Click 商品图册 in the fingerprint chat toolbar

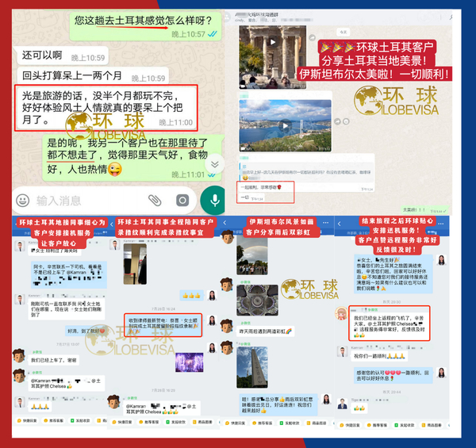pyautogui.click(x=202, y=422)
